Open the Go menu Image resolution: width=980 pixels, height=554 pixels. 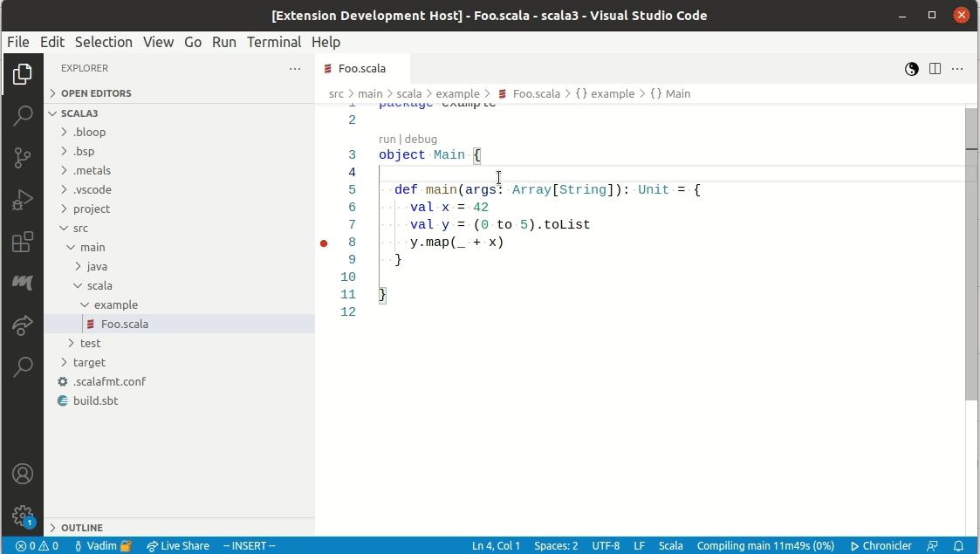pos(193,42)
